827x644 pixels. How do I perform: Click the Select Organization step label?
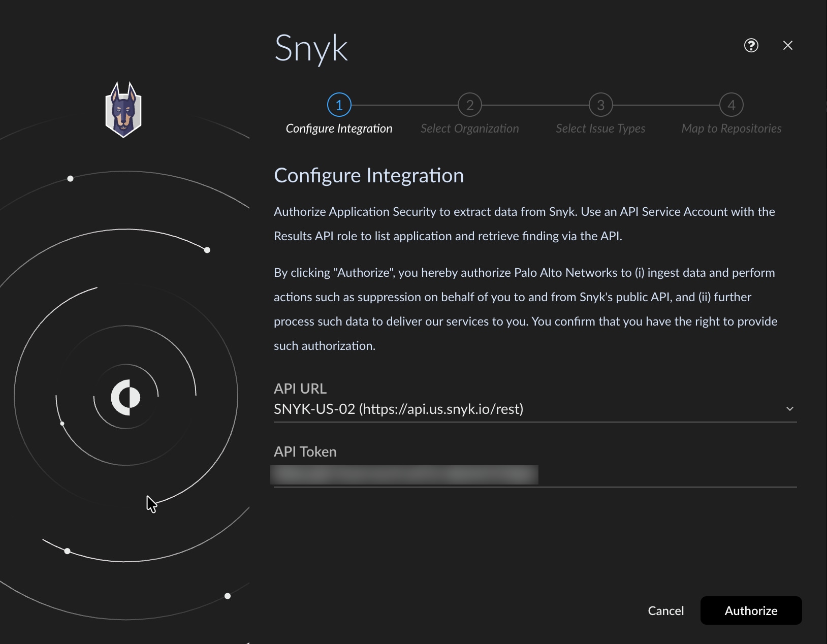pyautogui.click(x=470, y=128)
